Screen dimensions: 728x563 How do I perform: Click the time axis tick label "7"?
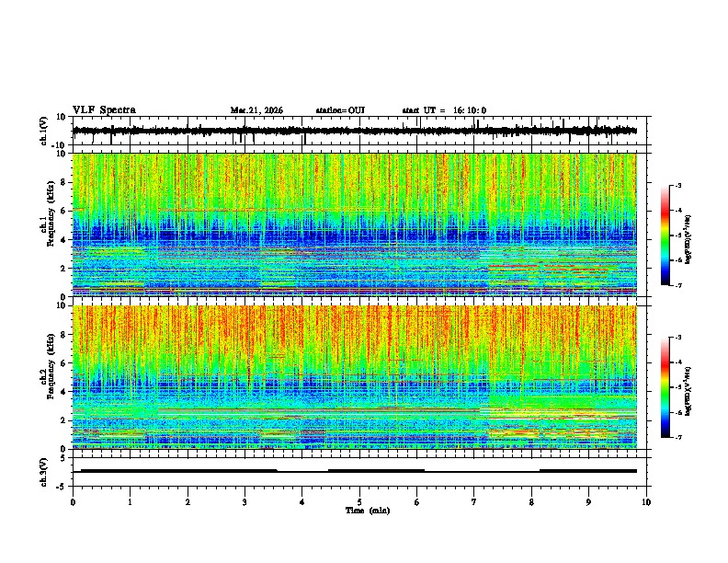tap(474, 502)
